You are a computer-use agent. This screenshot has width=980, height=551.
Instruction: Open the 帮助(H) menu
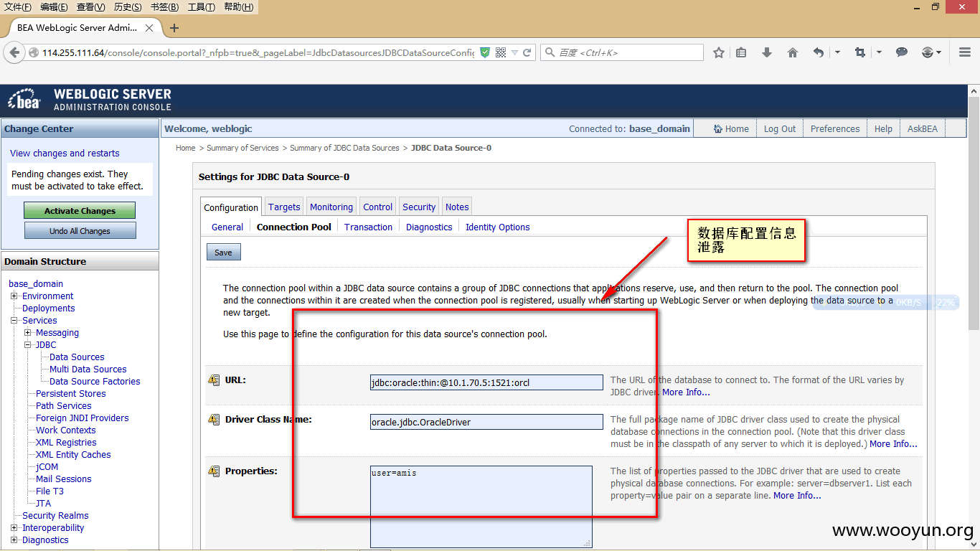[239, 7]
